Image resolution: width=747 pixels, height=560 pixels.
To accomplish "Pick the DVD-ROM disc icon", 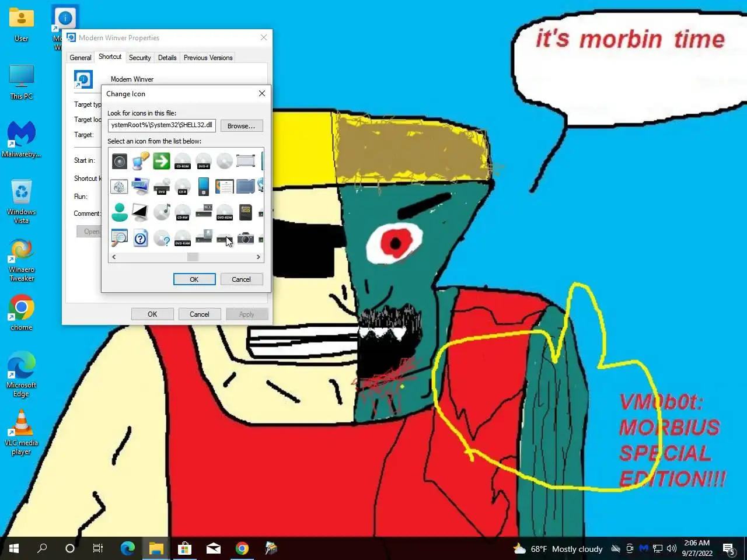I will (225, 212).
